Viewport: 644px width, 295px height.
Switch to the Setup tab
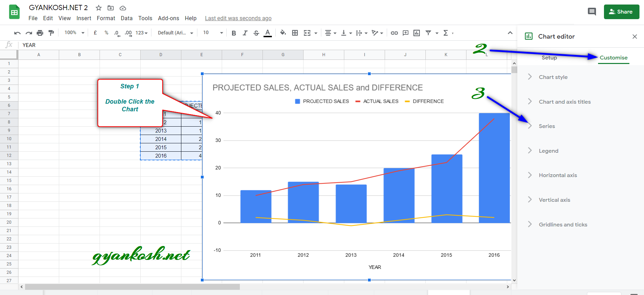coord(549,58)
